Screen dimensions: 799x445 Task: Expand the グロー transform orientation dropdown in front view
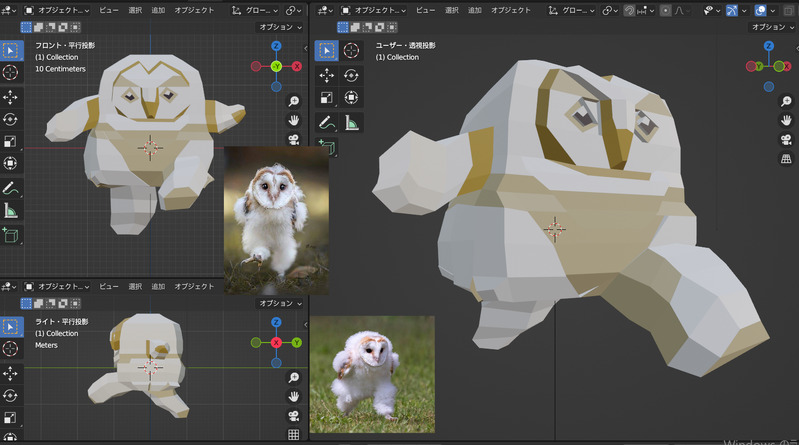coord(258,10)
